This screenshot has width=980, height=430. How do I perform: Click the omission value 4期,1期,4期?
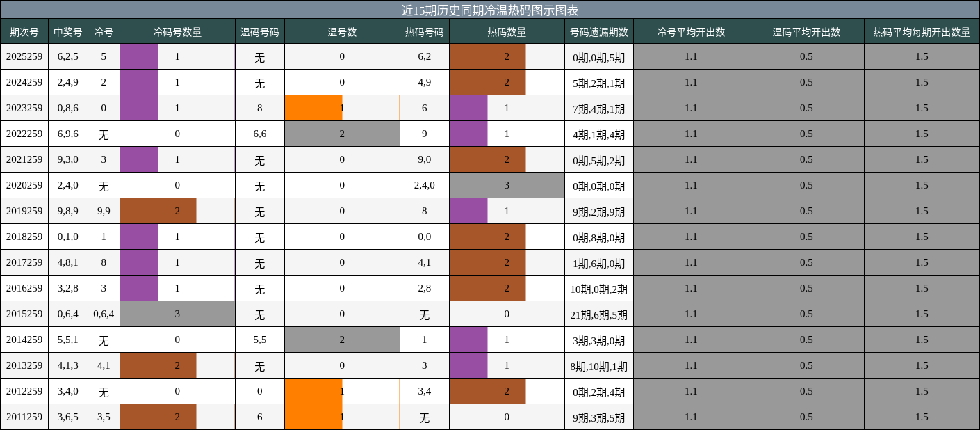[x=599, y=134]
